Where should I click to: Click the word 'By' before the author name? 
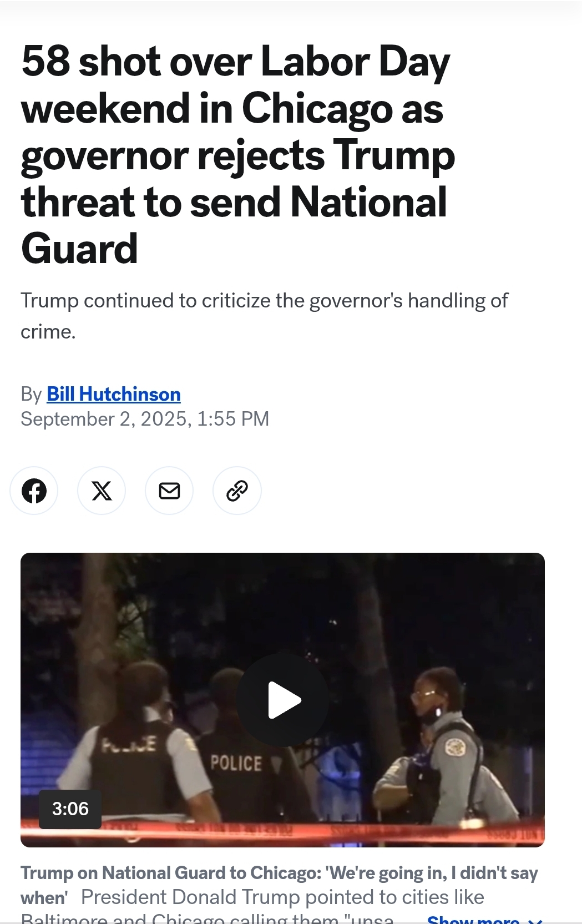(x=31, y=394)
